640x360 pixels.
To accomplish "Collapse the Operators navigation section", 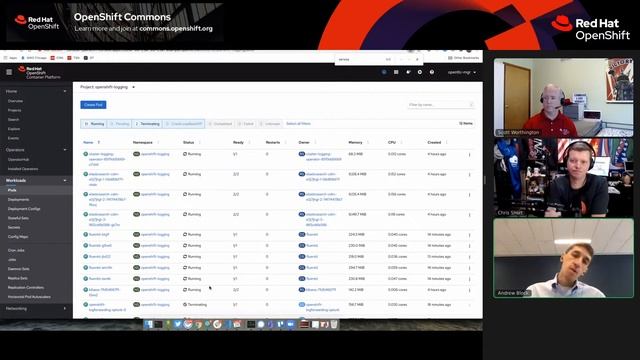I will (36, 150).
